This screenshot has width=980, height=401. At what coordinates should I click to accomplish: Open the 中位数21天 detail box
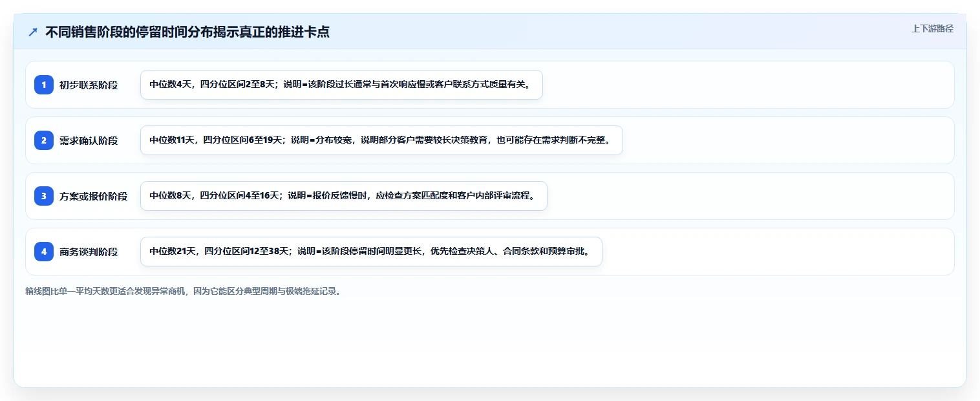click(371, 252)
